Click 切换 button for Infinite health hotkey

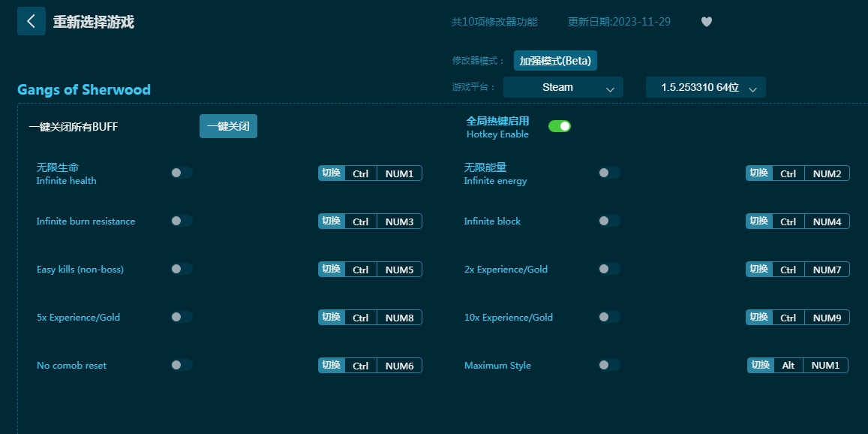[332, 173]
